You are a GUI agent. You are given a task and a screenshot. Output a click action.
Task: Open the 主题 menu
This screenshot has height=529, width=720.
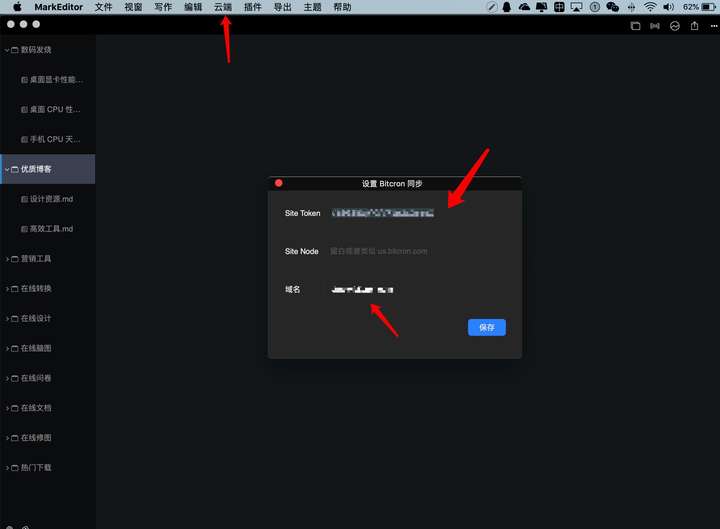pyautogui.click(x=312, y=7)
